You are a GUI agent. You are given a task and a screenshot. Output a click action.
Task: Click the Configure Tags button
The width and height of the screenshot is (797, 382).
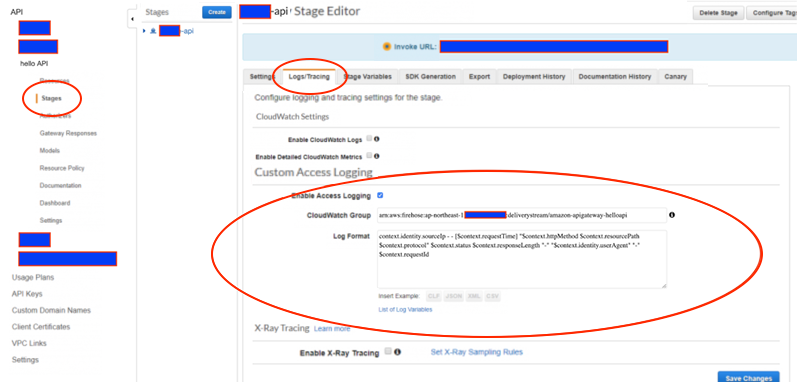point(774,13)
